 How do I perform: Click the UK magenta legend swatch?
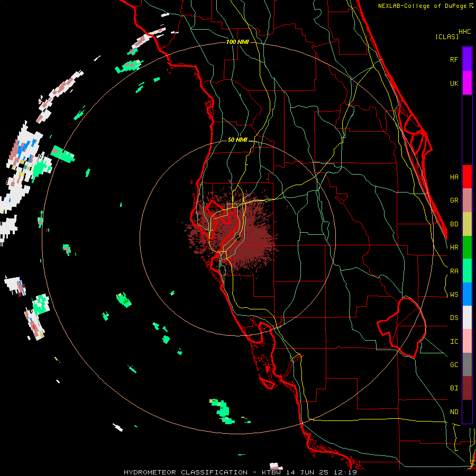click(x=467, y=83)
